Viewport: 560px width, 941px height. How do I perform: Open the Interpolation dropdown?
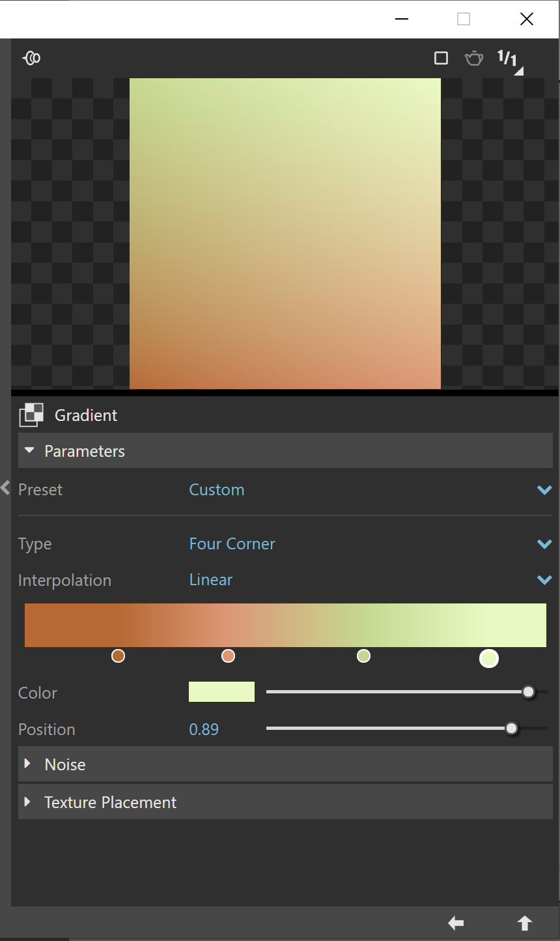544,580
